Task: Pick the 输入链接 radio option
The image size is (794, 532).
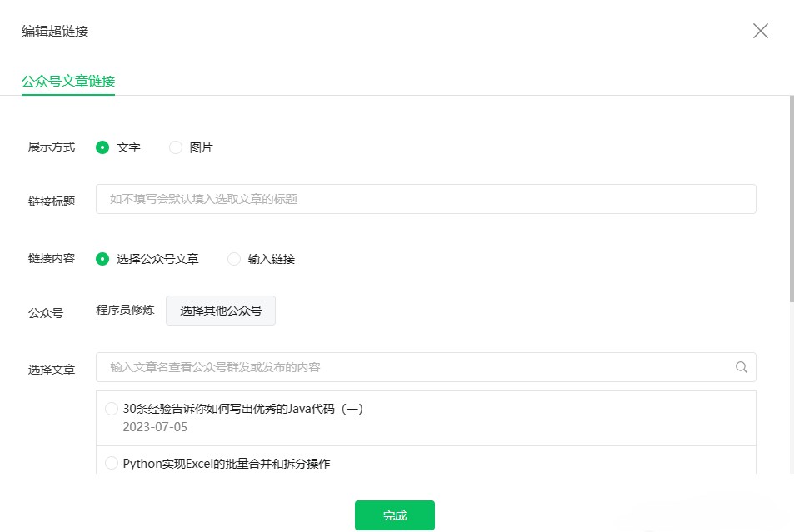Action: (x=234, y=259)
